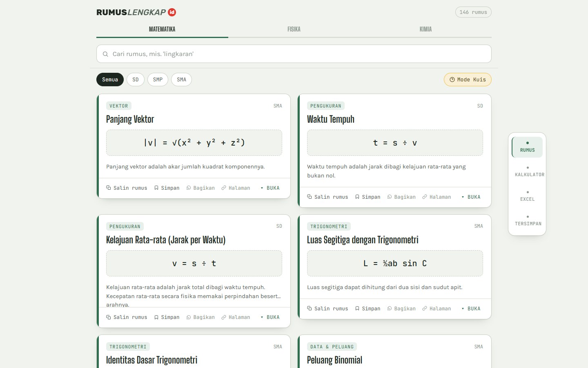Click the Panjang Vektor formula box

point(194,143)
